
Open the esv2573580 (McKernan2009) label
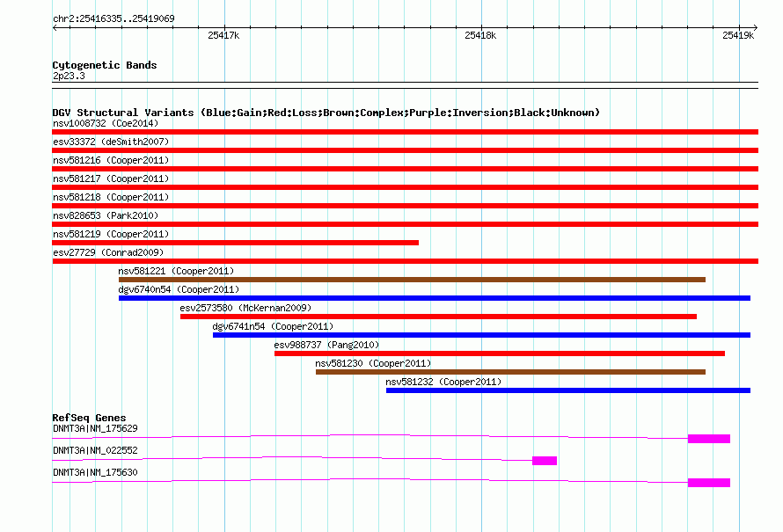click(x=245, y=308)
